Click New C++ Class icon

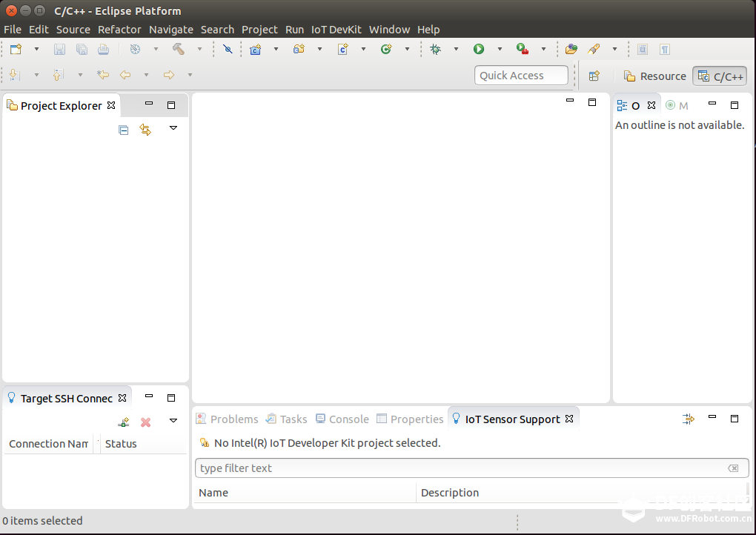click(386, 49)
